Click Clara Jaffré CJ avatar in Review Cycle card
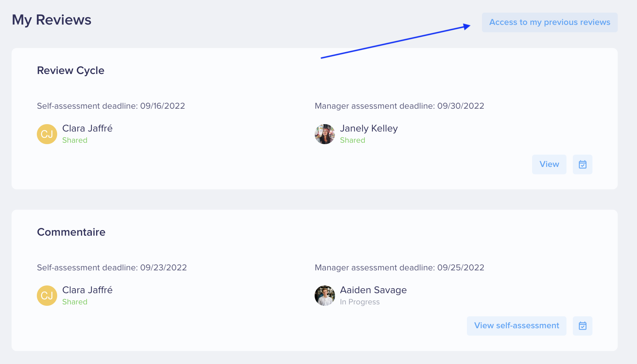637x364 pixels. (x=47, y=134)
